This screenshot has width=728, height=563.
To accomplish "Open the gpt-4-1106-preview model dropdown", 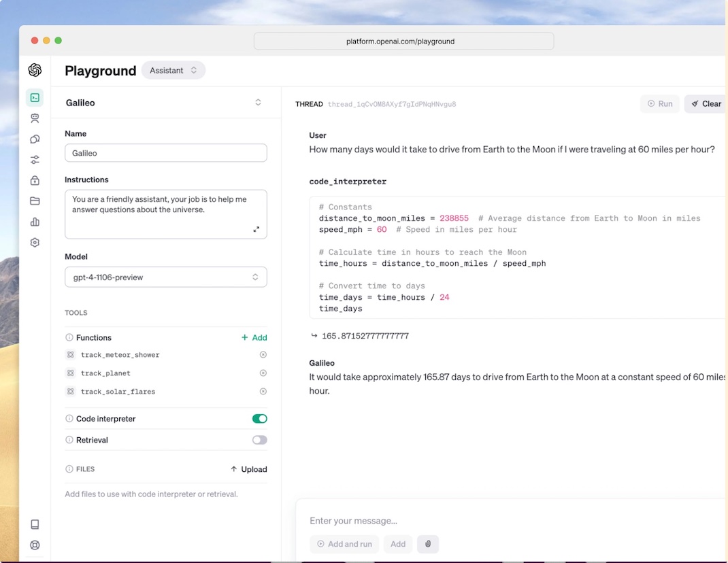I will pos(166,277).
